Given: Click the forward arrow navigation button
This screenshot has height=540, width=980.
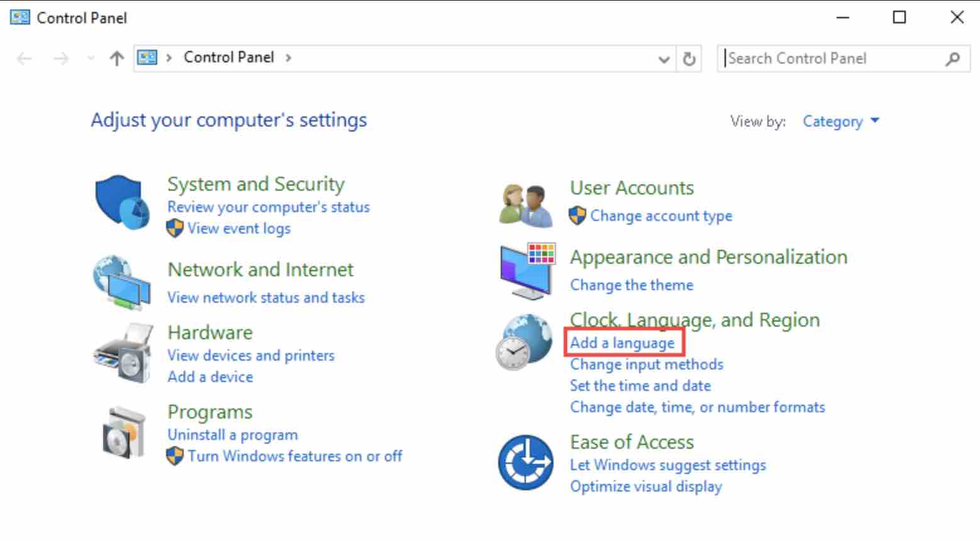Looking at the screenshot, I should [61, 59].
